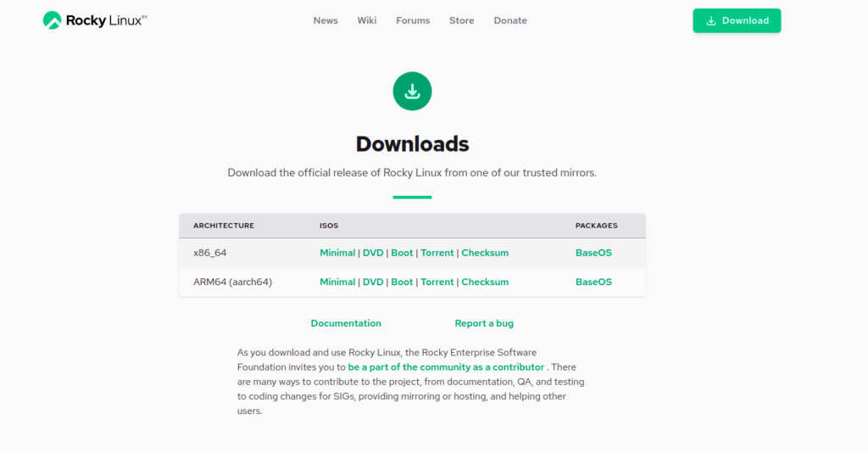Select the ARM64 (aarch64) cell
Screen dimensions: 868x453
232,282
